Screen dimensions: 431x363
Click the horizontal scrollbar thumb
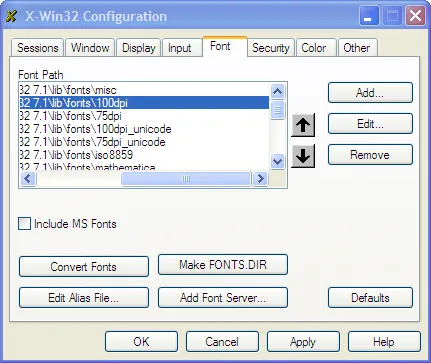pyautogui.click(x=186, y=179)
